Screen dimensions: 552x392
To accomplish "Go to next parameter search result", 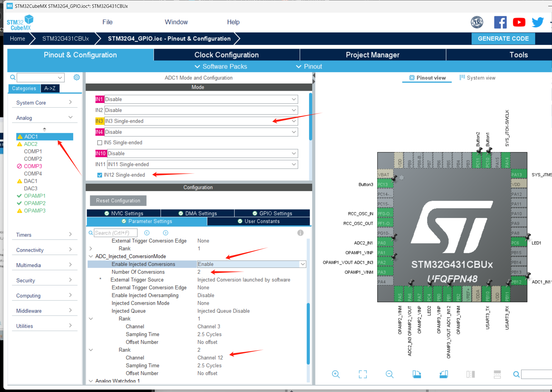I will click(x=166, y=233).
